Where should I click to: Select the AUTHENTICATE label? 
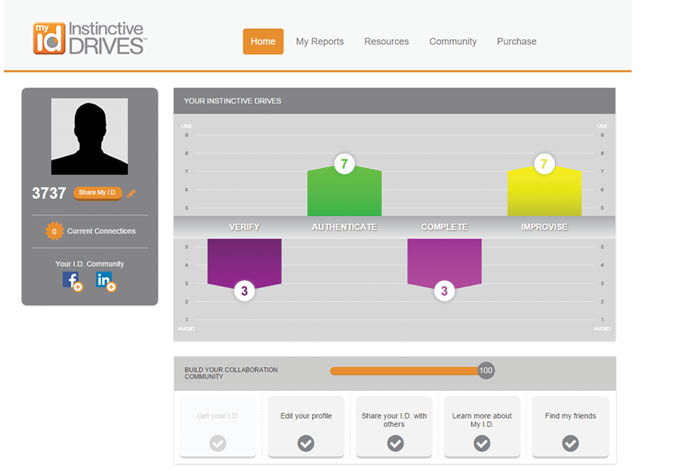344,227
